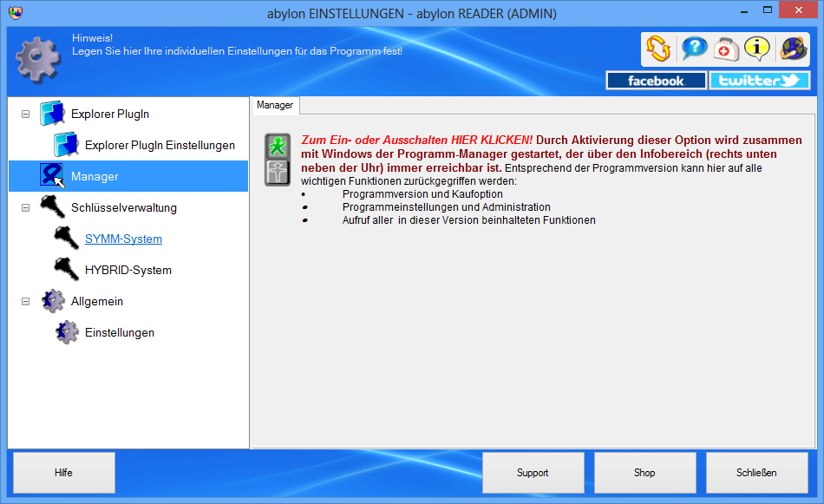824x504 pixels.
Task: Click 'Programmeinstellungen und Administration' bullet text
Action: [x=446, y=207]
